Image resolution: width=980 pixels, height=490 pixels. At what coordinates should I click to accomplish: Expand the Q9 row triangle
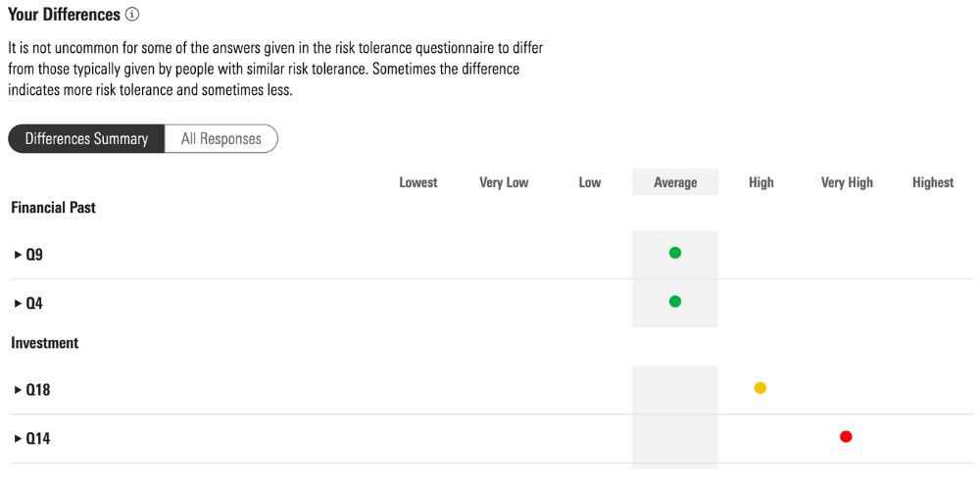[x=19, y=255]
